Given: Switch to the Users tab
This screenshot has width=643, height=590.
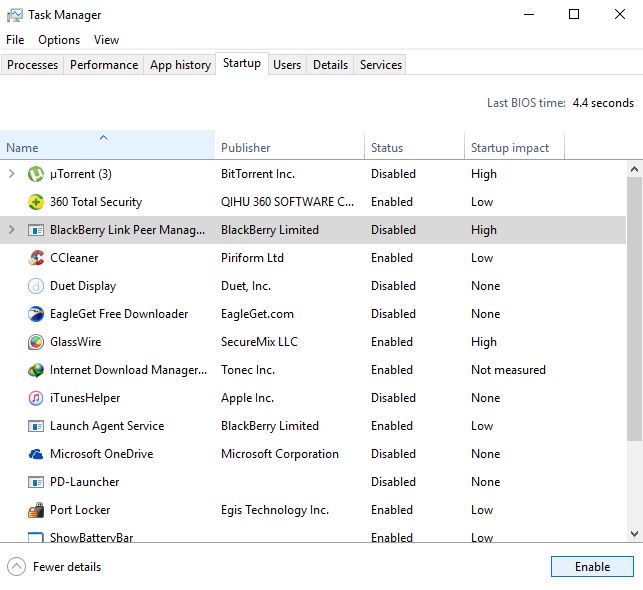Looking at the screenshot, I should pyautogui.click(x=287, y=65).
